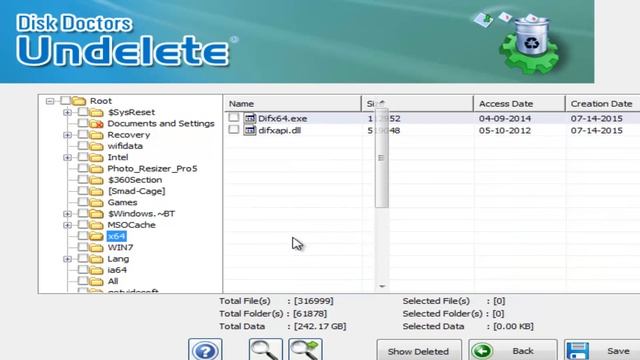Click the wifidata folder icon
640x360 pixels.
coord(97,146)
